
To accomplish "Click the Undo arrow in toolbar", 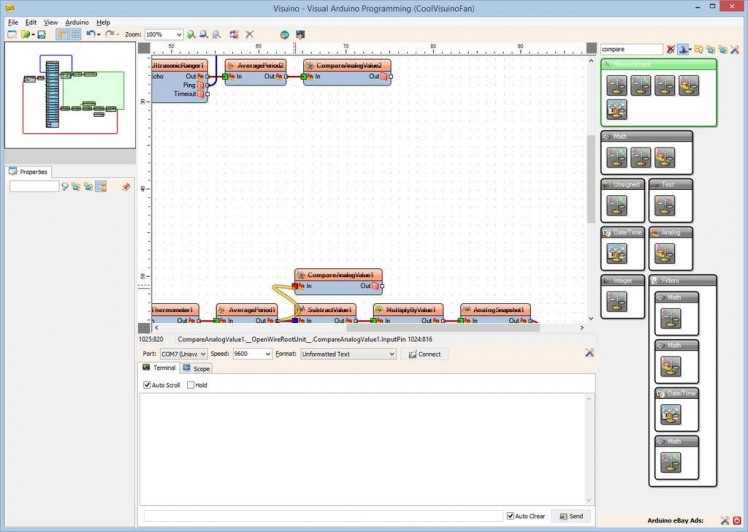I will (90, 34).
